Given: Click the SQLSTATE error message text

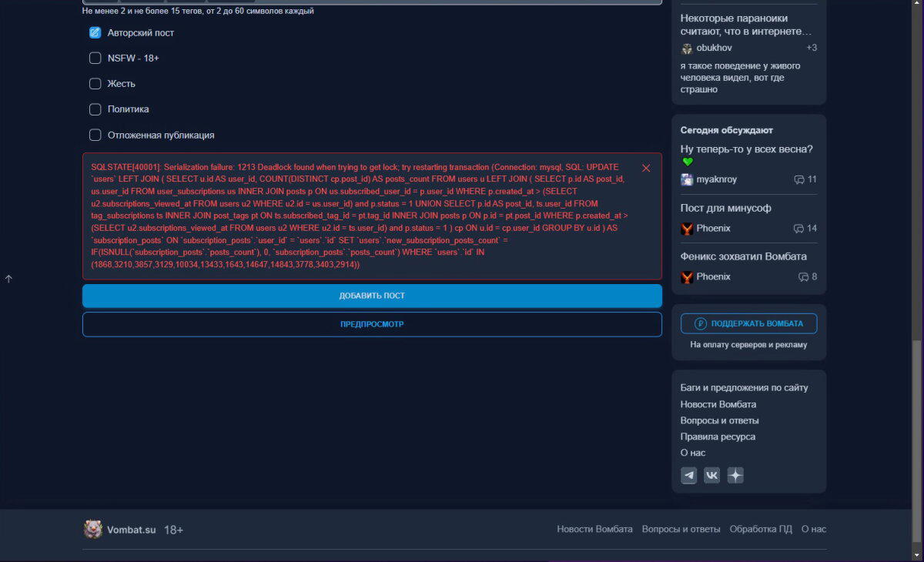Looking at the screenshot, I should click(361, 216).
